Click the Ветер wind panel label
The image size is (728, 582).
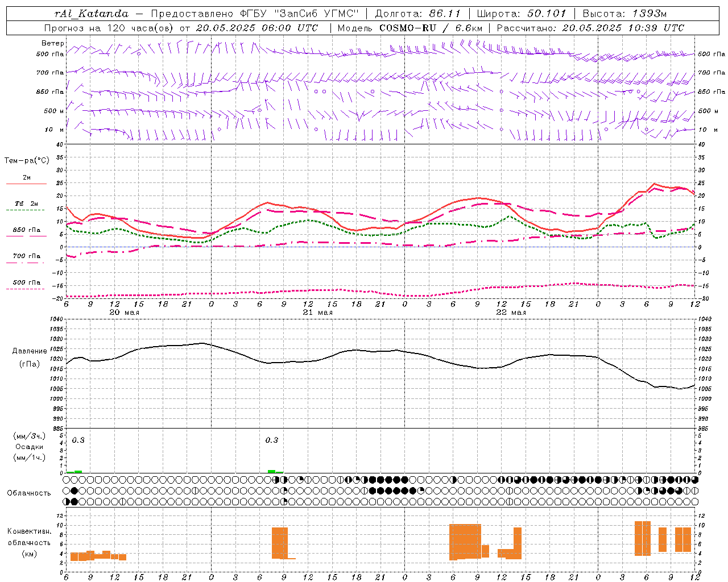[53, 43]
